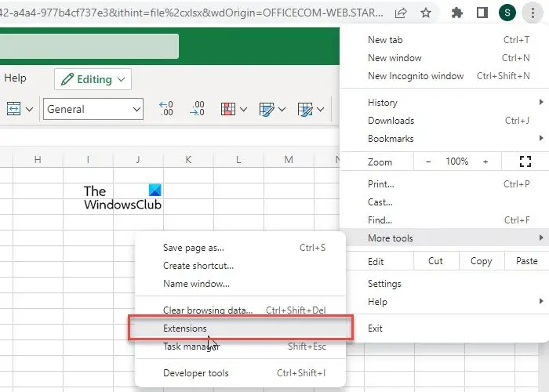Click the Merge cells icon

click(x=13, y=109)
